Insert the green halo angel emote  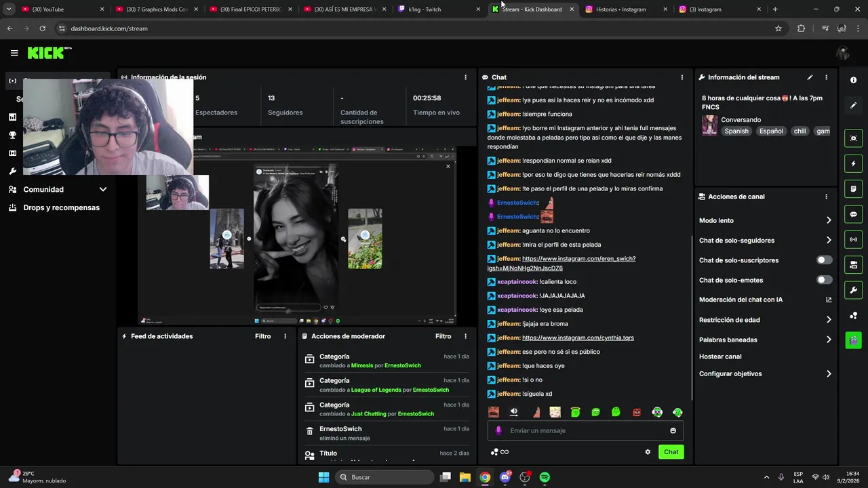click(575, 411)
